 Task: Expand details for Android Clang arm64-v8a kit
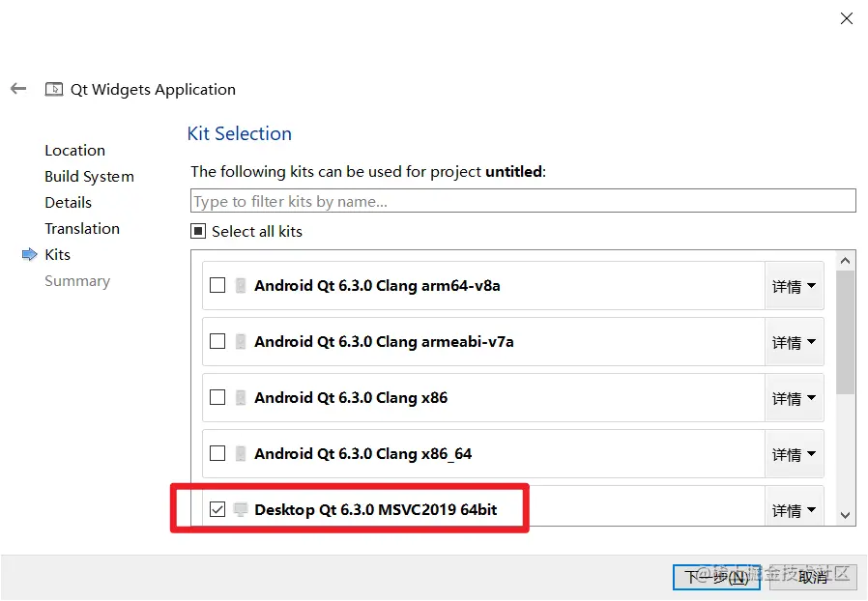point(794,286)
